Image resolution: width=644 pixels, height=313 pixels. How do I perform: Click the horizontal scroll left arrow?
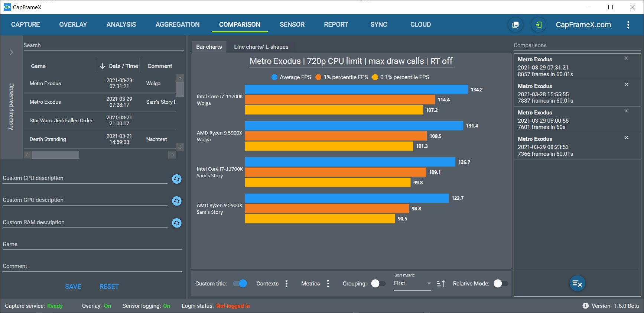coord(28,155)
